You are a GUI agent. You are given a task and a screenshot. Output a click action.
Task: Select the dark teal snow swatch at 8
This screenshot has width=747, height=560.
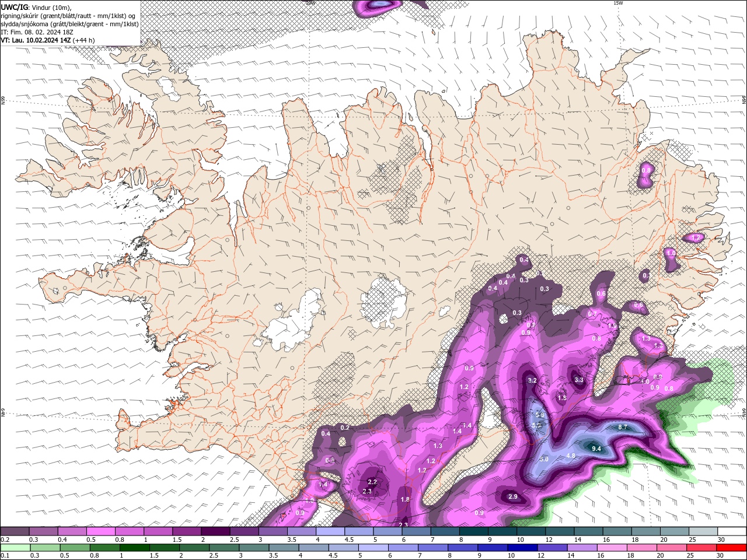point(474,531)
